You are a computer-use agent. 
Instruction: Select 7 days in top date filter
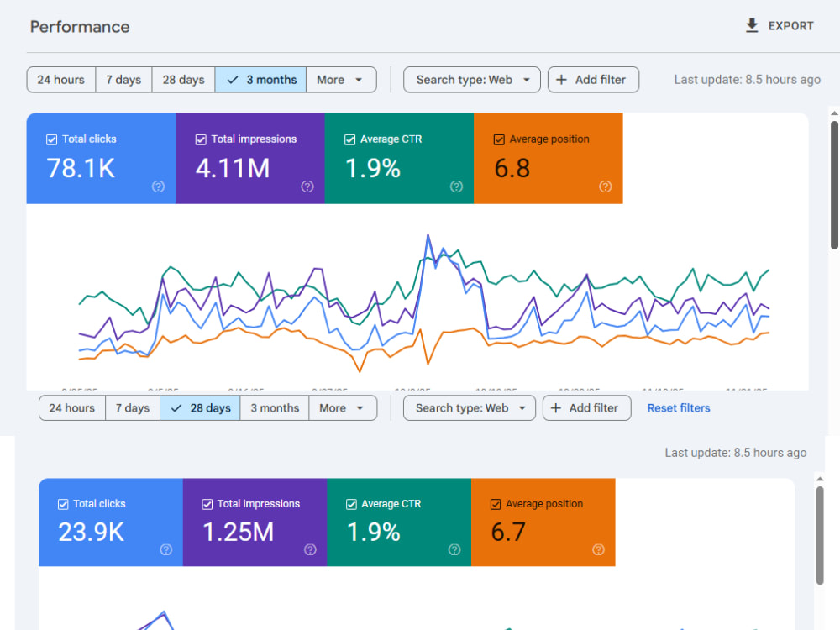123,80
